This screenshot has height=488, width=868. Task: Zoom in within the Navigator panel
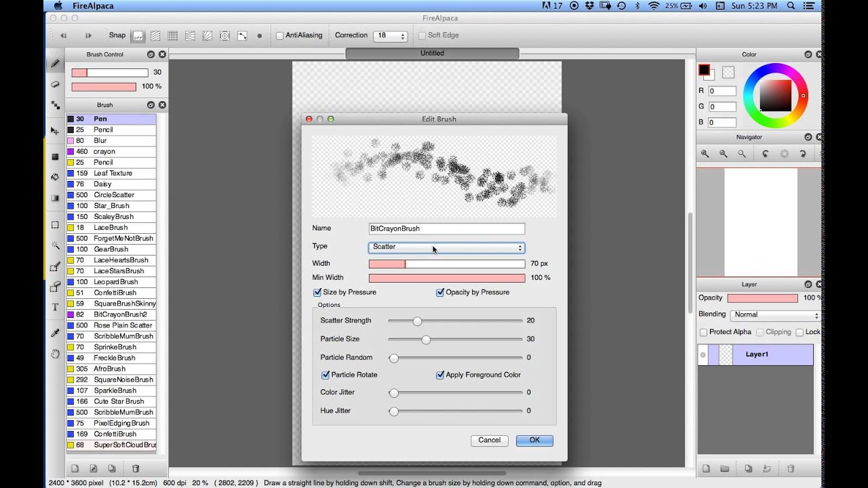point(705,154)
